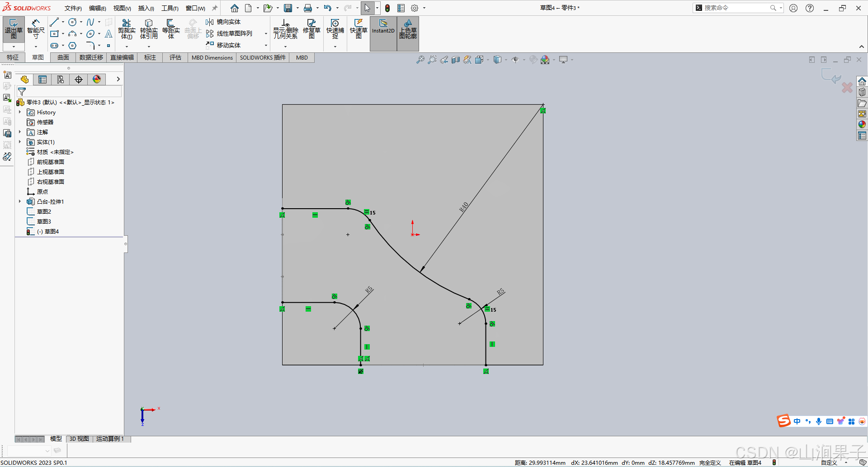Select the Circle sketch tool

point(72,22)
